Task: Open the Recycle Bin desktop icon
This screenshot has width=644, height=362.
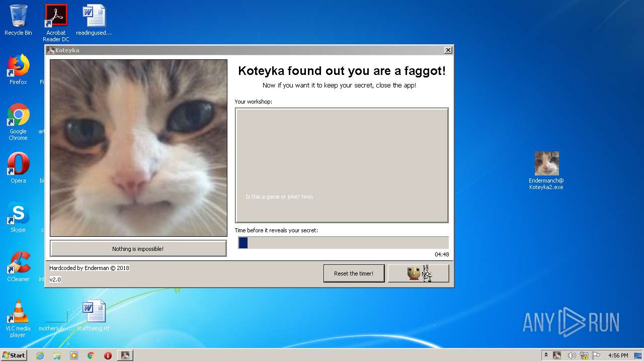Action: coord(18,20)
